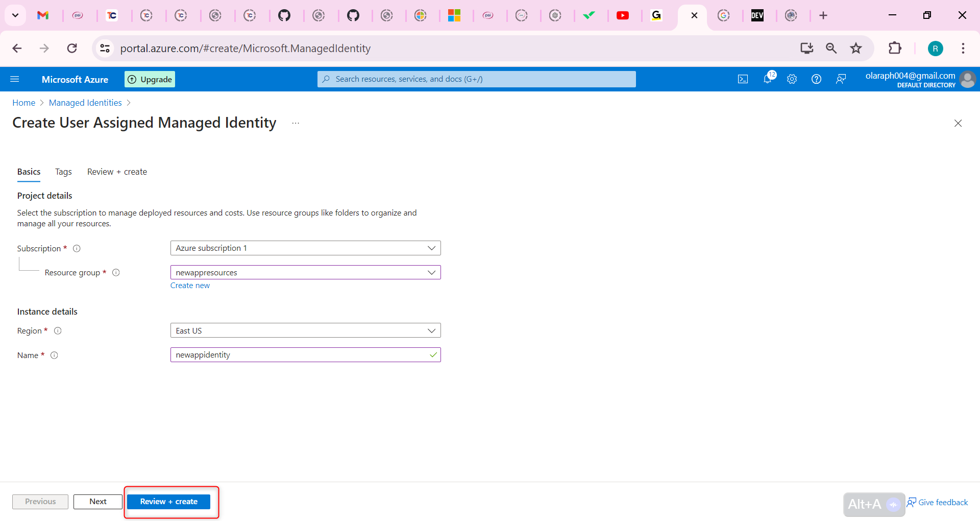Open the Feedback person icon
Image resolution: width=980 pixels, height=521 pixels.
[841, 79]
